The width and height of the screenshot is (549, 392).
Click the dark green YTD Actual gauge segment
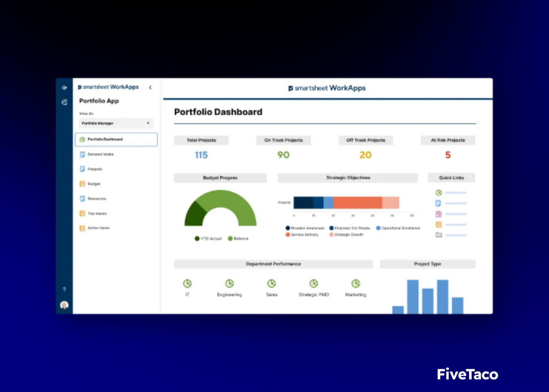tap(194, 214)
